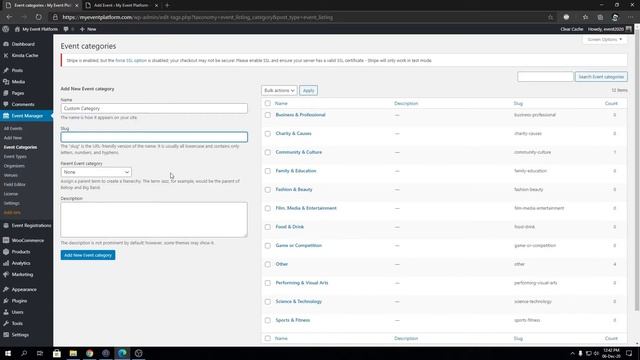Open Event Manager calendar icon

pyautogui.click(x=6, y=116)
